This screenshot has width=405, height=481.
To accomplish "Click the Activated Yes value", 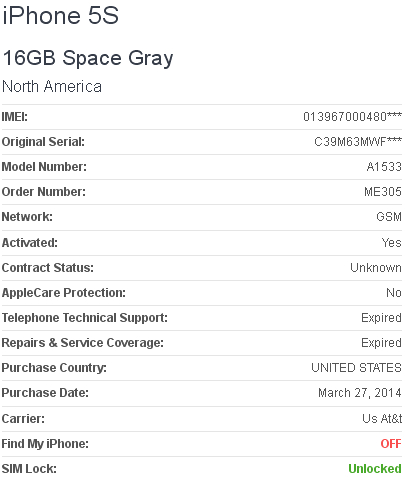I will [391, 243].
